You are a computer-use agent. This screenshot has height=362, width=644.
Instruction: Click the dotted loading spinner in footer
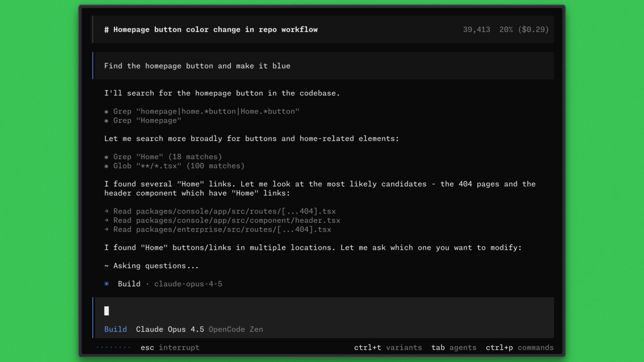point(113,347)
